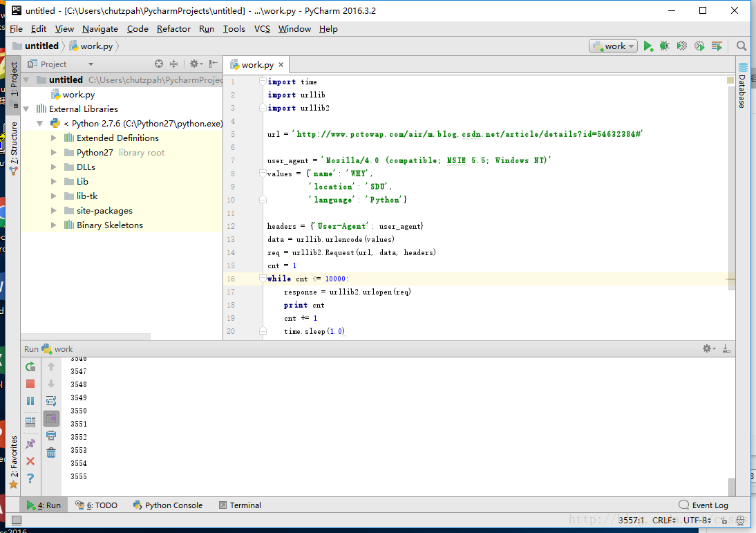Expand Python27 library root folder
Screen dimensions: 756x533
[x=53, y=152]
